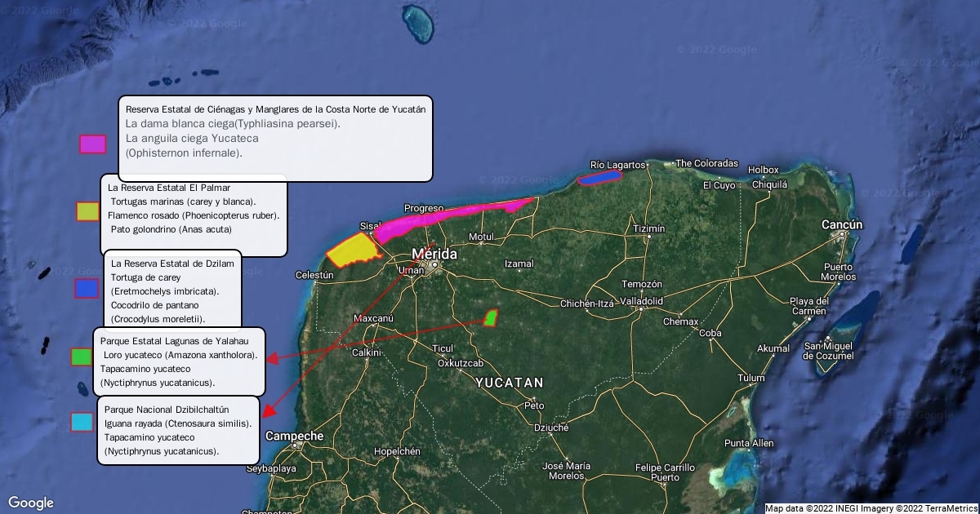
Task: Click the yellow-green El Palmar legend swatch
Action: coord(87,211)
